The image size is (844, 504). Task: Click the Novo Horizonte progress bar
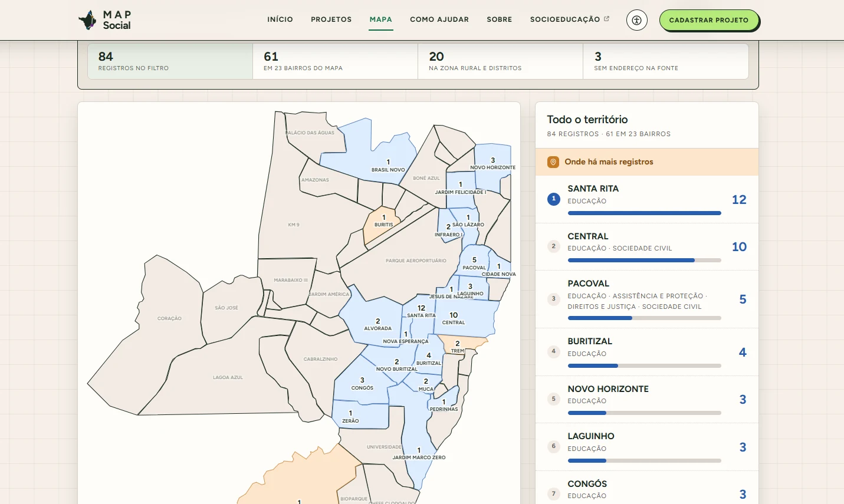[644, 413]
